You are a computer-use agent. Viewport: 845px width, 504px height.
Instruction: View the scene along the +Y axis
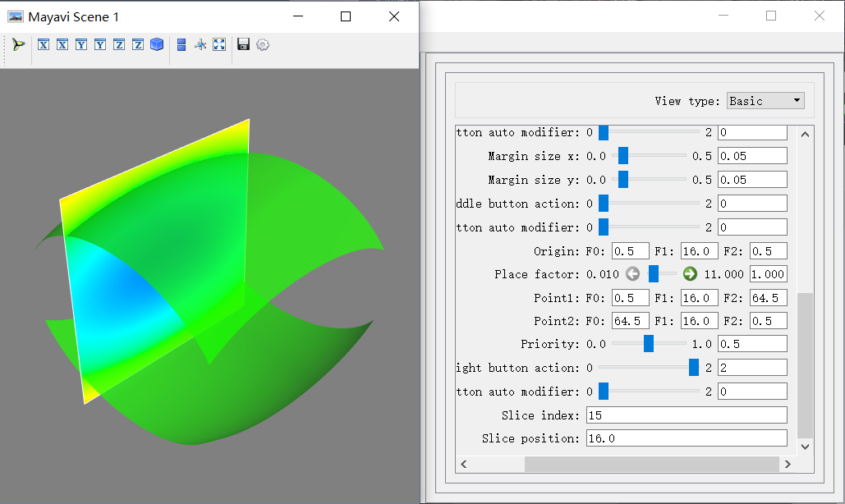tap(81, 44)
